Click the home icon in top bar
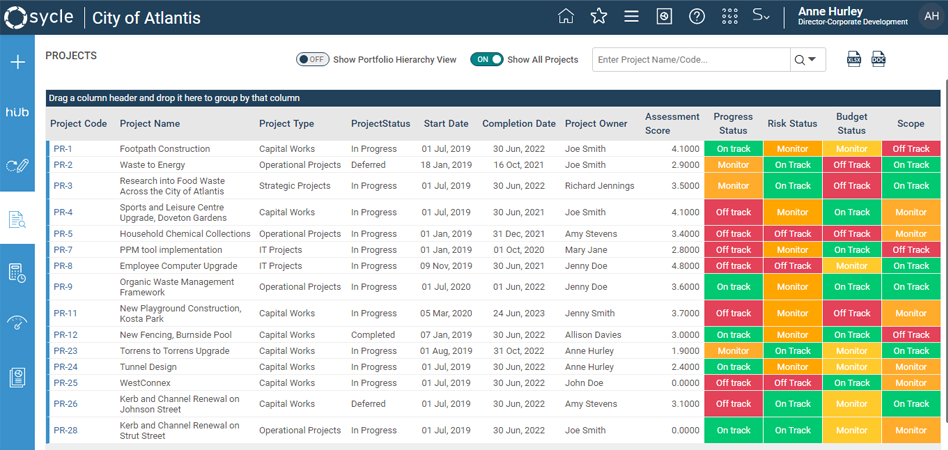This screenshot has height=450, width=948. (565, 16)
